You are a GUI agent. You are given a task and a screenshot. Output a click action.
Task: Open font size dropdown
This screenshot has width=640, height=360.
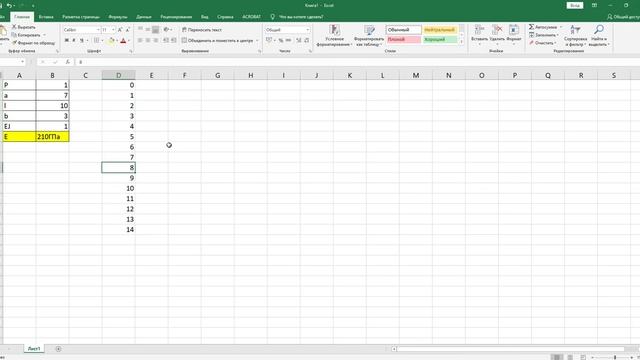click(x=113, y=30)
